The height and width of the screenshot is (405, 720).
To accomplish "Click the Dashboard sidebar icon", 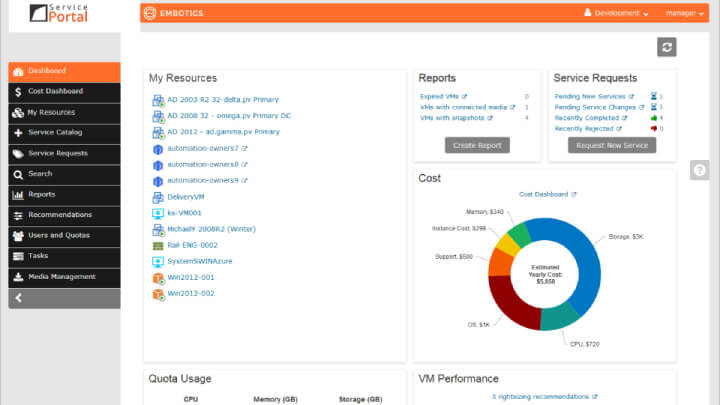I will click(x=18, y=72).
